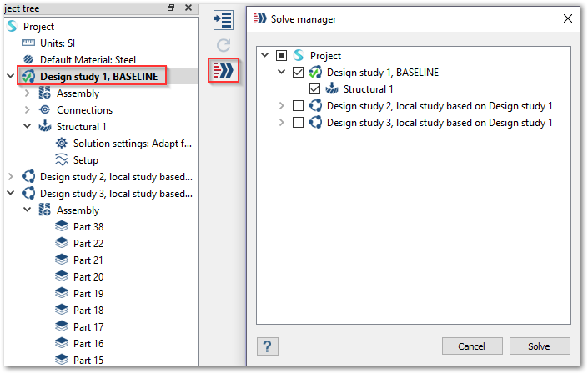
Task: Enable Design study 3 checkbox in Solve manager
Action: (299, 123)
